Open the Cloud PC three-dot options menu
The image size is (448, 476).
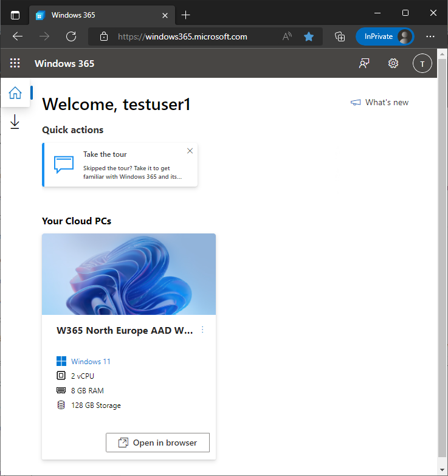[x=202, y=330]
